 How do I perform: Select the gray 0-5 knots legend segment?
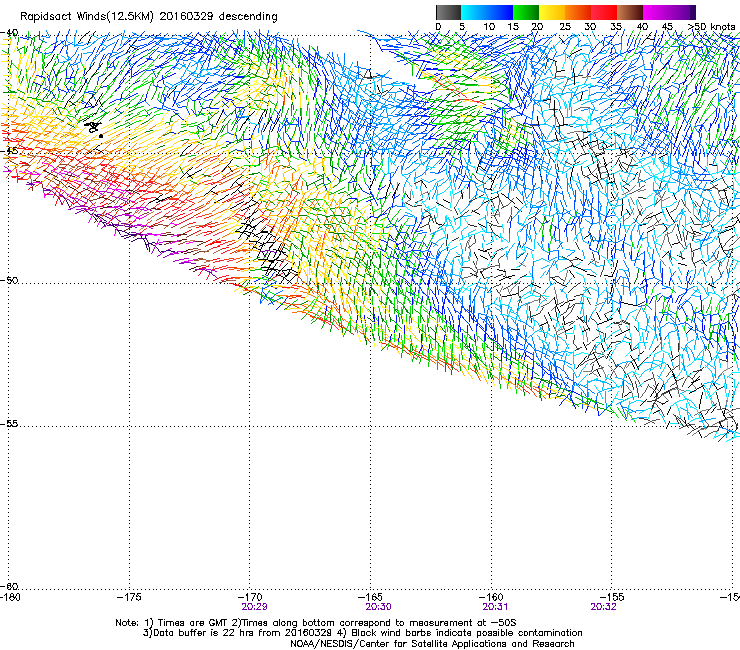(448, 12)
